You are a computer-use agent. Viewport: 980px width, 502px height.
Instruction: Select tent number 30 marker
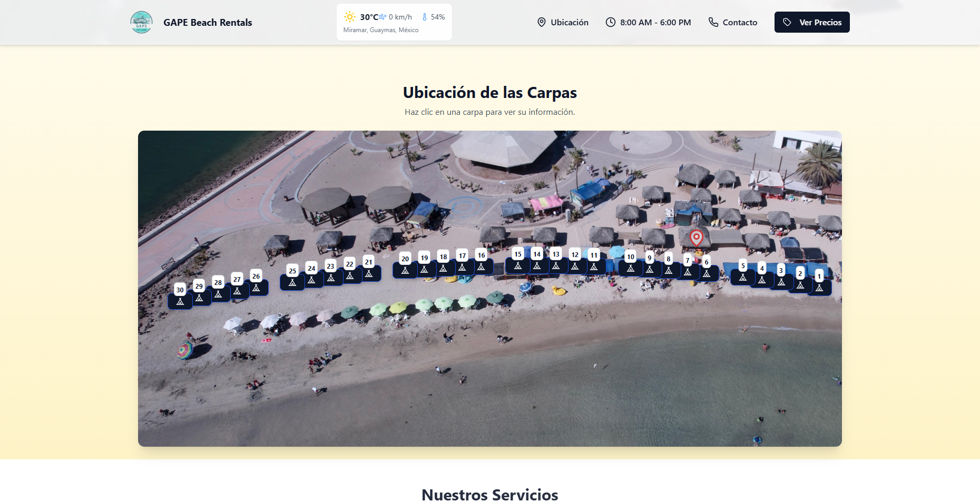[x=180, y=301]
